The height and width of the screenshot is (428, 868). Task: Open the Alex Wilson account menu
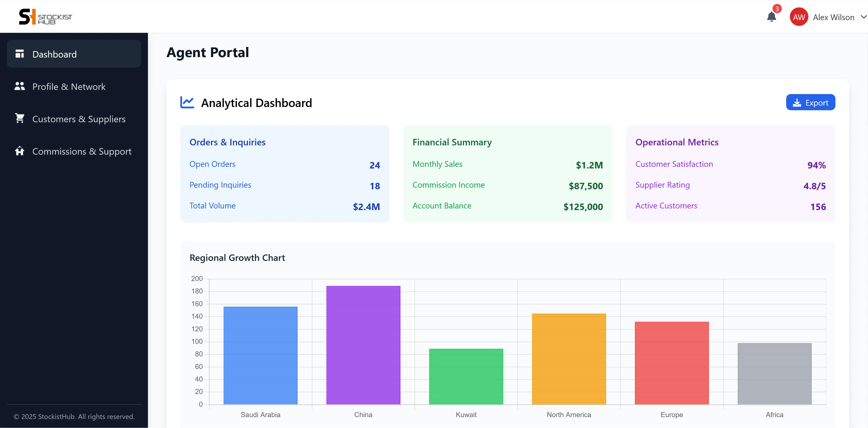pyautogui.click(x=828, y=17)
